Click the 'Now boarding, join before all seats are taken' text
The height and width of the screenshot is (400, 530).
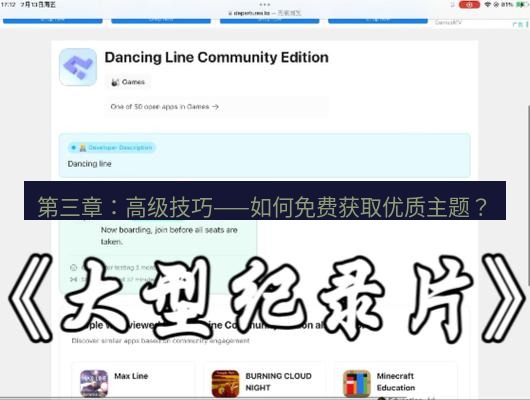(x=169, y=236)
